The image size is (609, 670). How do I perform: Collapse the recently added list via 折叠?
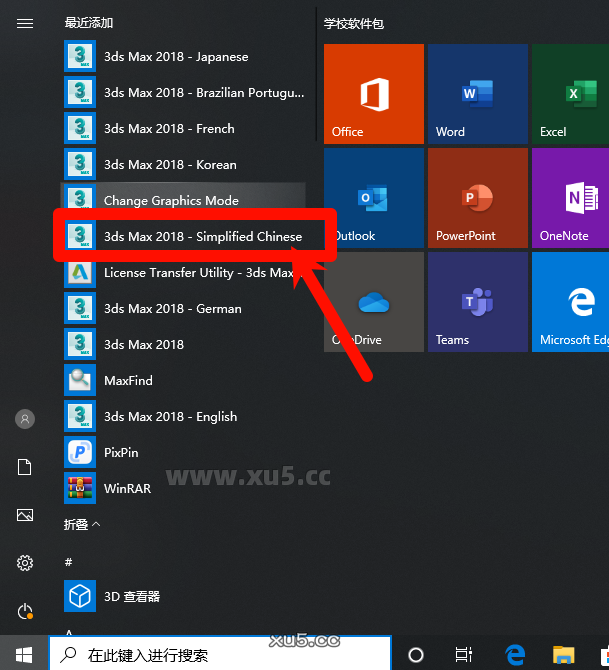click(x=83, y=524)
